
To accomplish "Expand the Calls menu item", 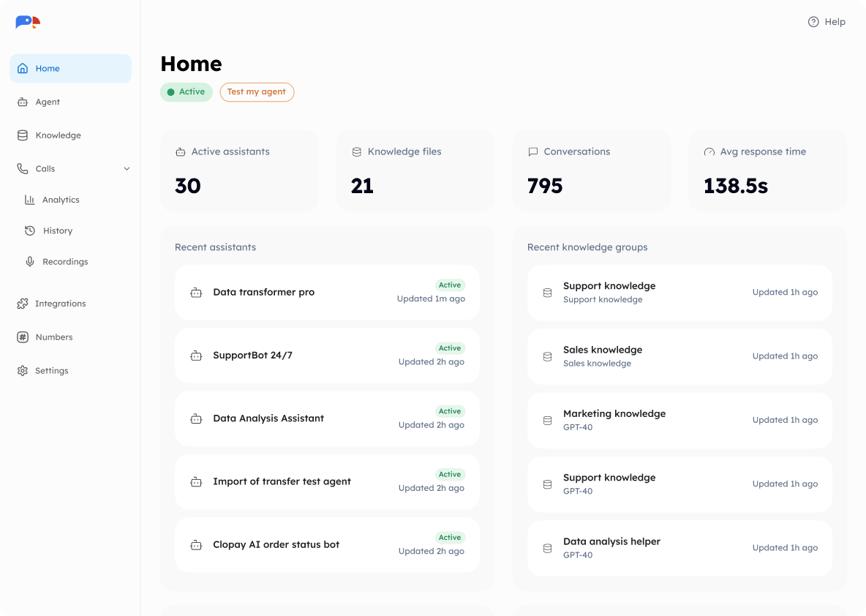I will point(71,168).
